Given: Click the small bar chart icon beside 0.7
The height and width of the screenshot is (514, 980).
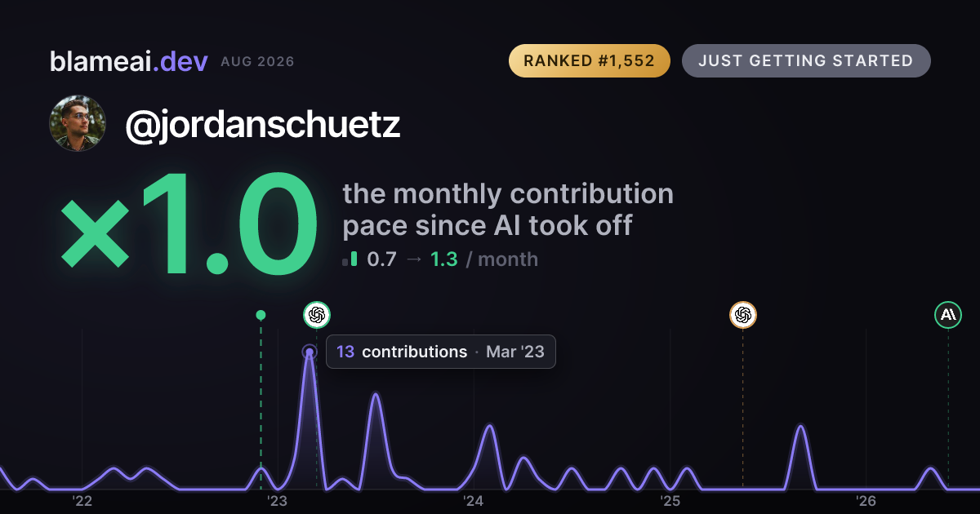Looking at the screenshot, I should pos(350,259).
